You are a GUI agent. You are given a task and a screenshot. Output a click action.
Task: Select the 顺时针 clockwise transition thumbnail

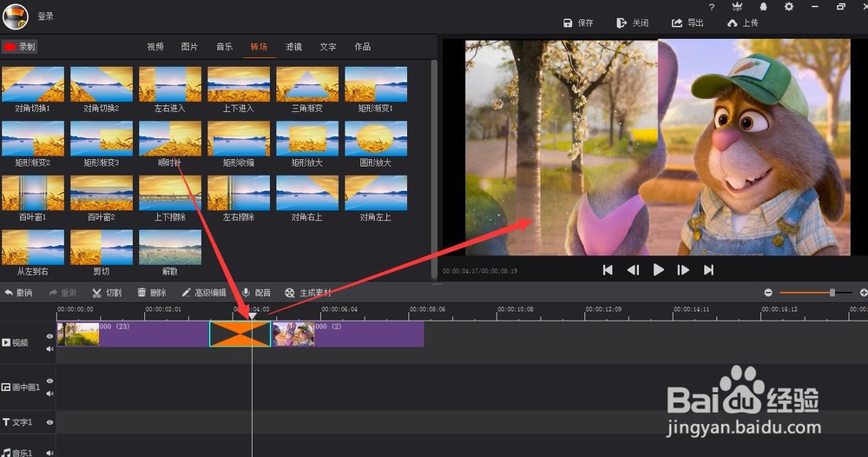[x=170, y=138]
